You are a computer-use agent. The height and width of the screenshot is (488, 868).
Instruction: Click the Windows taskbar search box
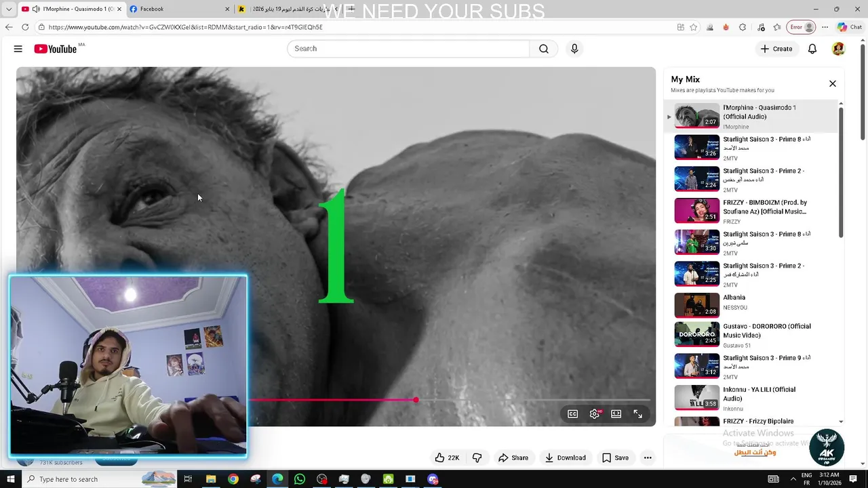(99, 479)
